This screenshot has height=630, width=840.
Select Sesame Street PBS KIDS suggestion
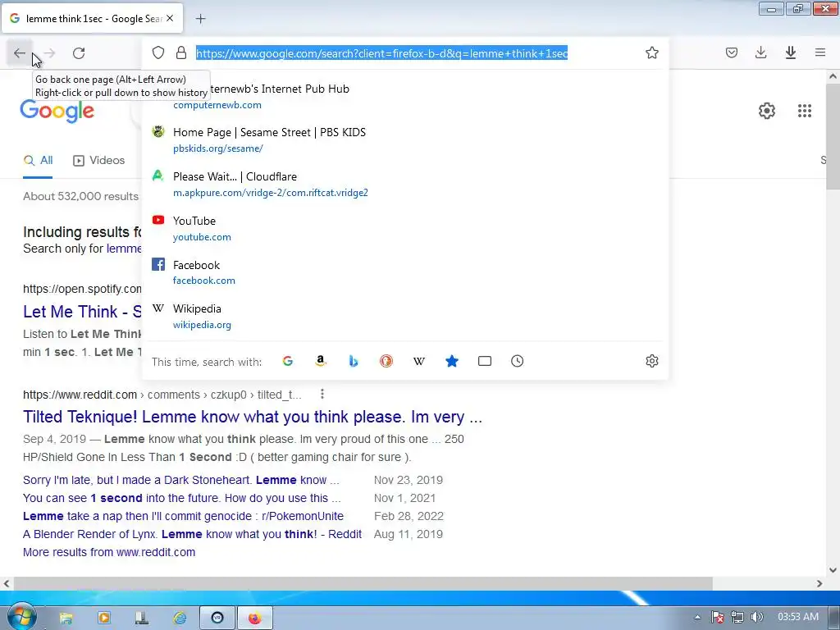pyautogui.click(x=405, y=139)
